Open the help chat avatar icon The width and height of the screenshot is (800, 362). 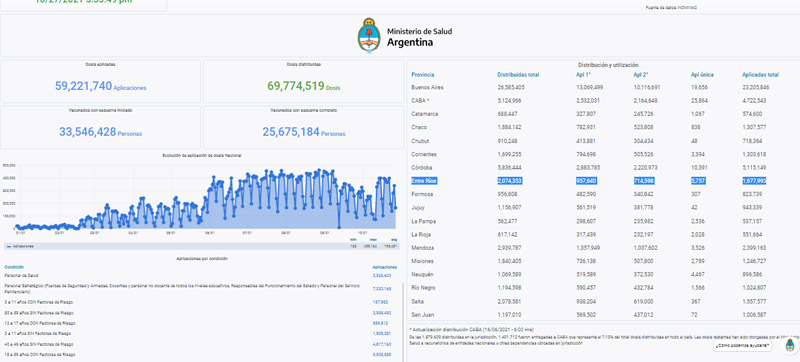[790, 345]
